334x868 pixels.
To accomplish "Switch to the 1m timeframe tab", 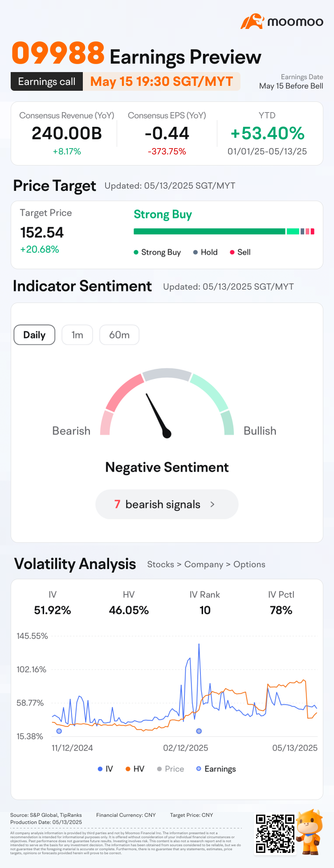I will pyautogui.click(x=77, y=335).
